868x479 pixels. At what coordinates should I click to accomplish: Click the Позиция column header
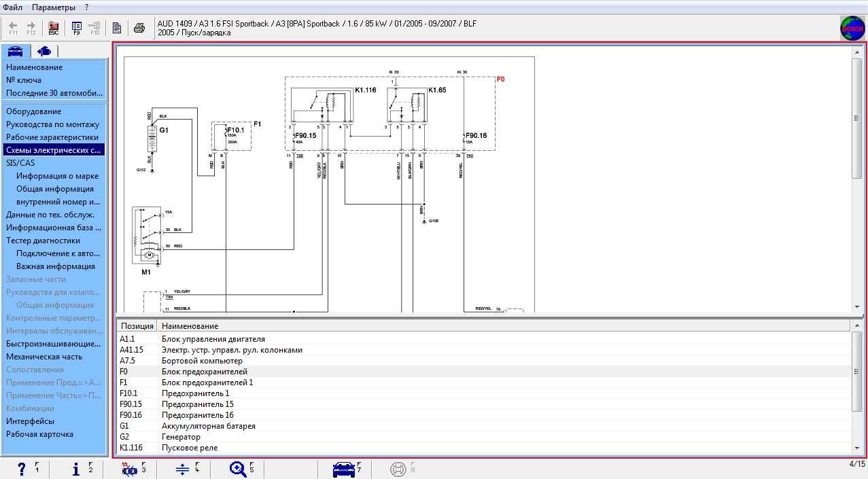click(x=137, y=326)
